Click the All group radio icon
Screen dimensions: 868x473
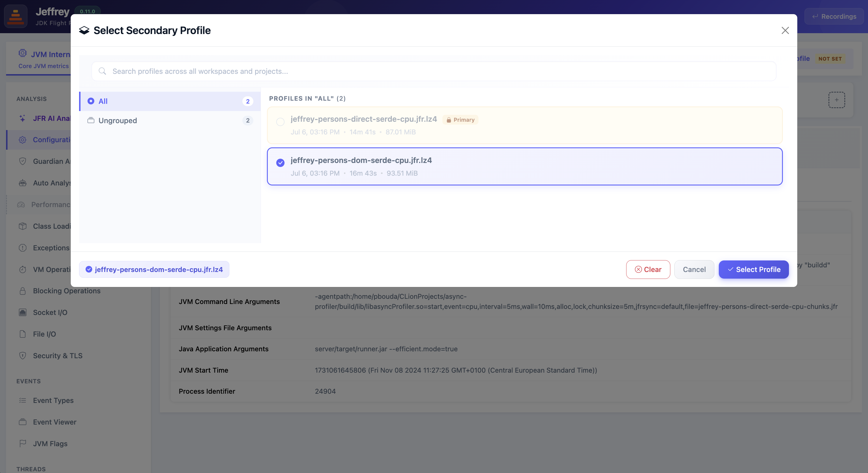(x=91, y=101)
